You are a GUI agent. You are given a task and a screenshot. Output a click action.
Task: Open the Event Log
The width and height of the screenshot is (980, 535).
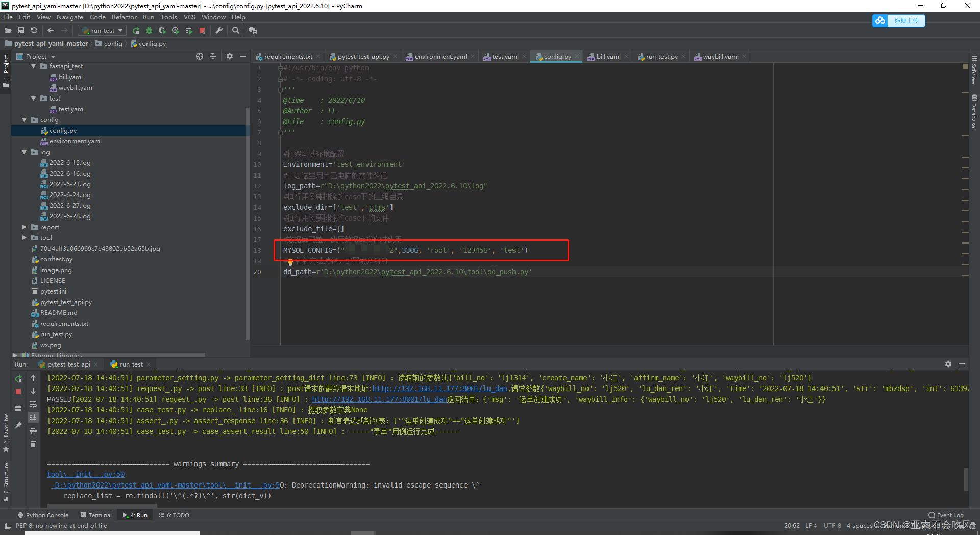[x=946, y=515]
